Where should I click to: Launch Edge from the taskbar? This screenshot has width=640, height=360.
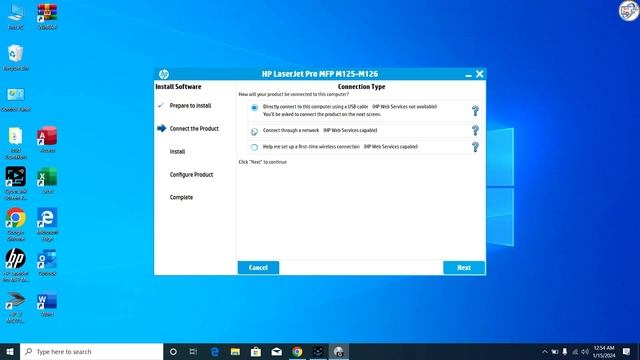[x=215, y=352]
